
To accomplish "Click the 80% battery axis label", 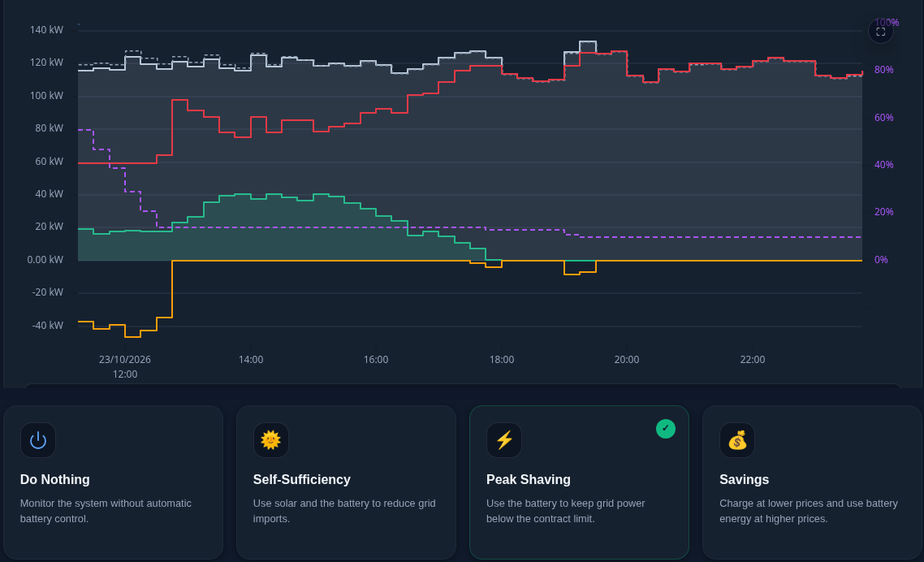I will (884, 70).
